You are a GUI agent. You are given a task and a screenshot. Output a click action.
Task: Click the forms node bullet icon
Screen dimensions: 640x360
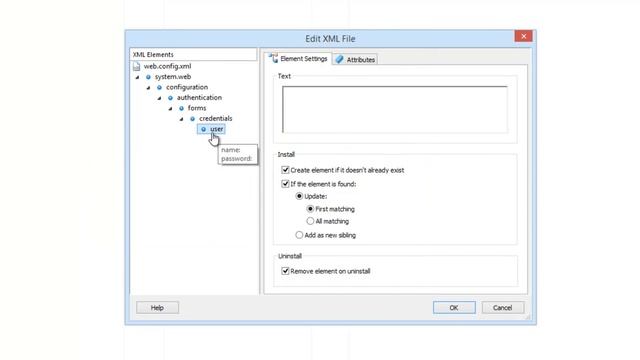181,108
